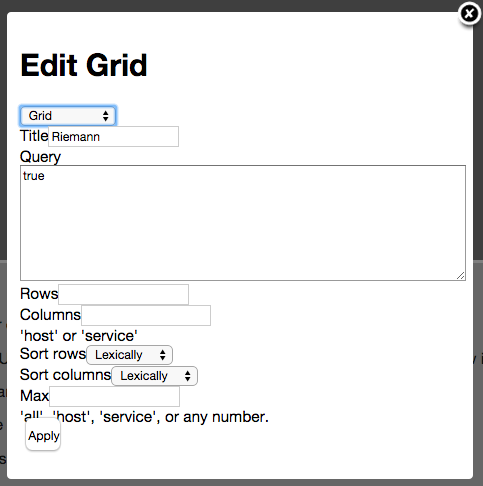This screenshot has width=483, height=486.
Task: Click the hint text ending in 'or any number.'
Action: pyautogui.click(x=144, y=417)
